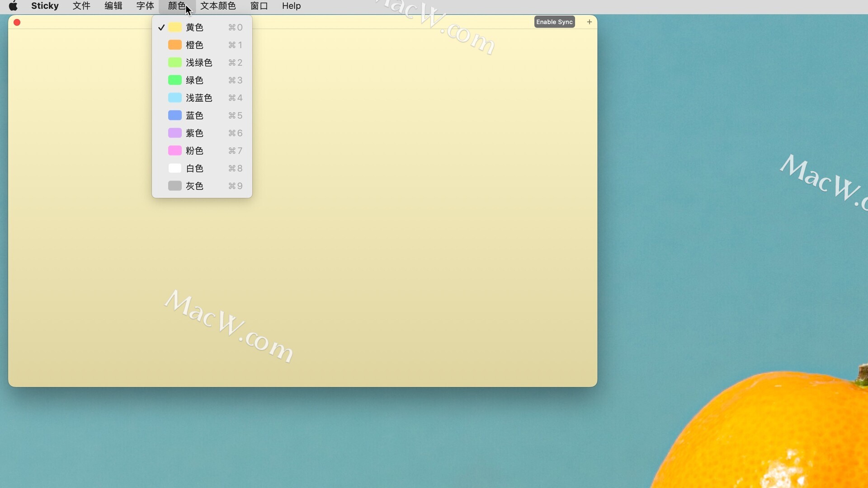
Task: Open the 字体 menu
Action: coord(145,6)
